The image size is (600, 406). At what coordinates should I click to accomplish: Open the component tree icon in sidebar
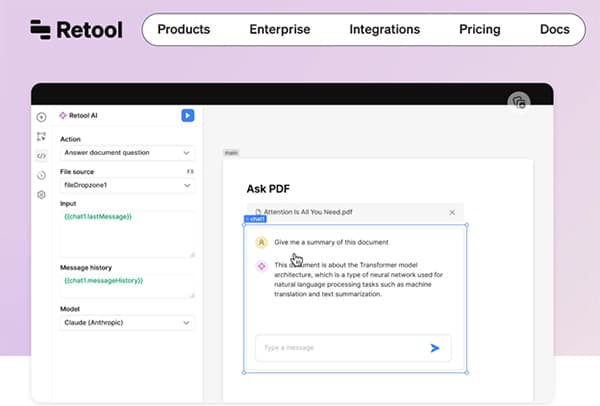pos(41,136)
